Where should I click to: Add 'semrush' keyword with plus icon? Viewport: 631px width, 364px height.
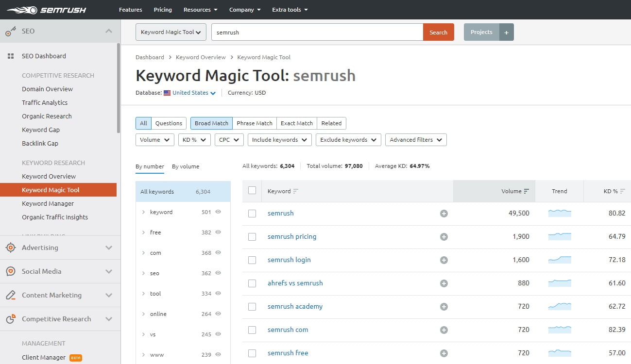click(443, 214)
